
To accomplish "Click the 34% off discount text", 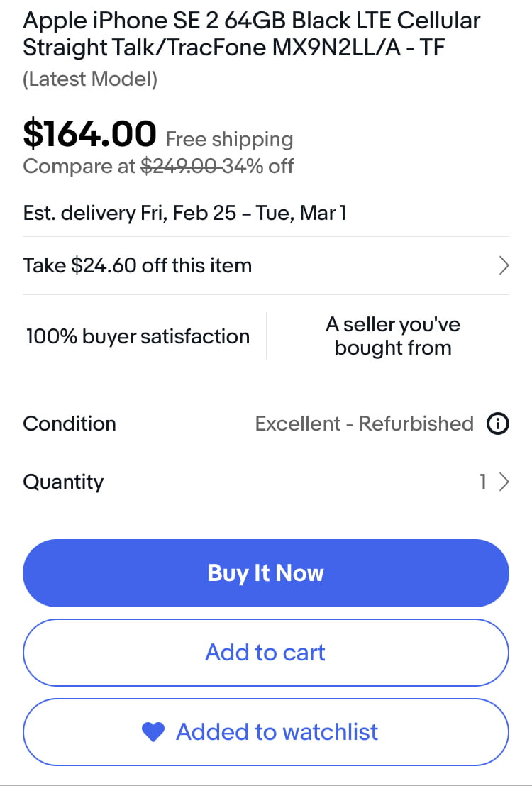I will 257,167.
